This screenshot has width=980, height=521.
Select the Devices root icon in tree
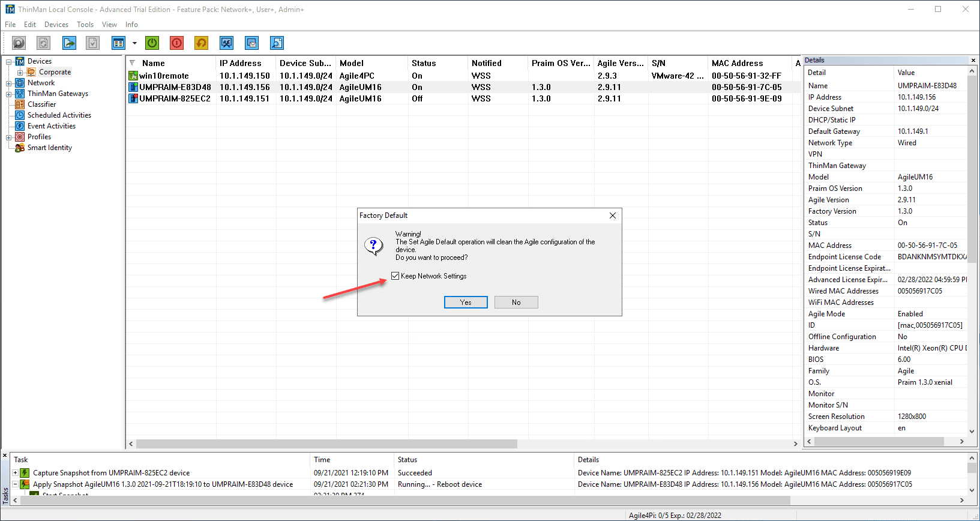[x=20, y=61]
